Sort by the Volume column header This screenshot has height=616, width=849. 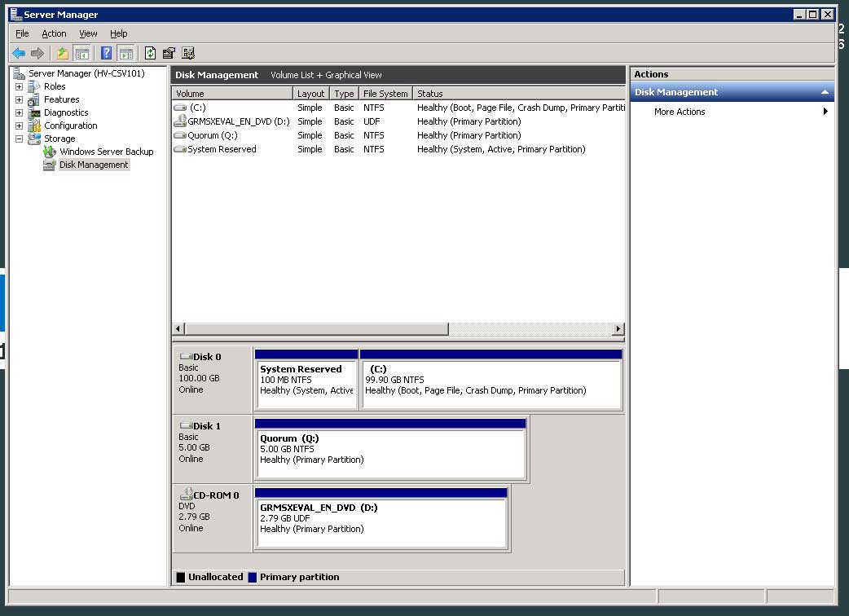232,94
